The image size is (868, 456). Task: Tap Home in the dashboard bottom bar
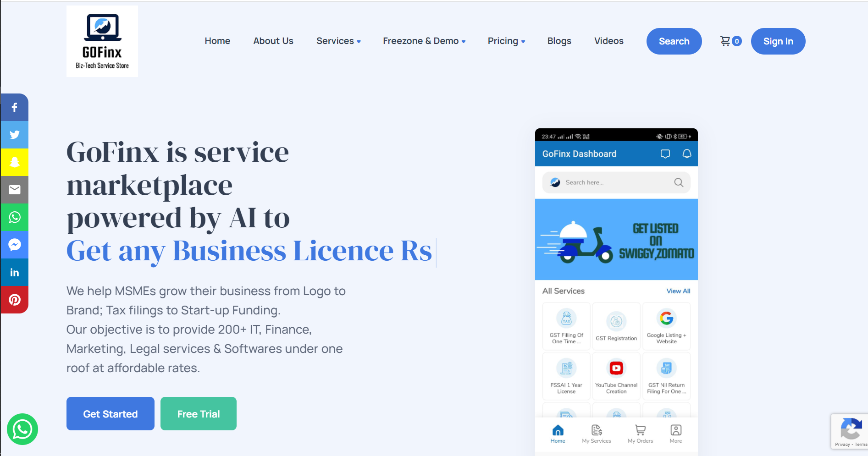tap(558, 434)
